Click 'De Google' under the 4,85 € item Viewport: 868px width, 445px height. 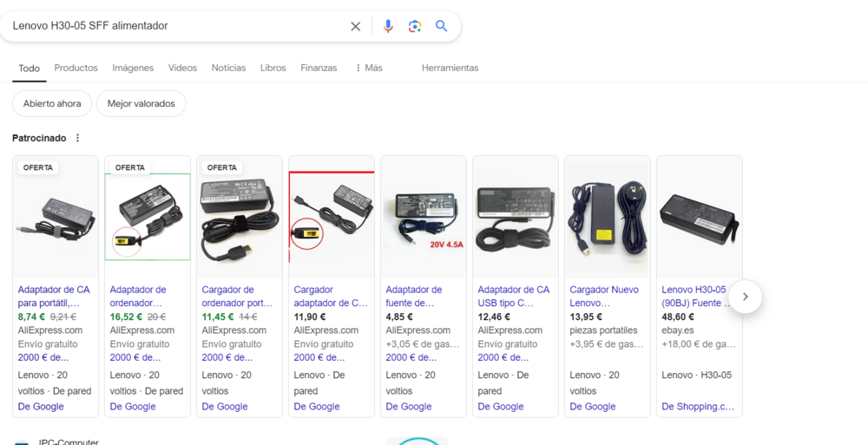(x=408, y=406)
